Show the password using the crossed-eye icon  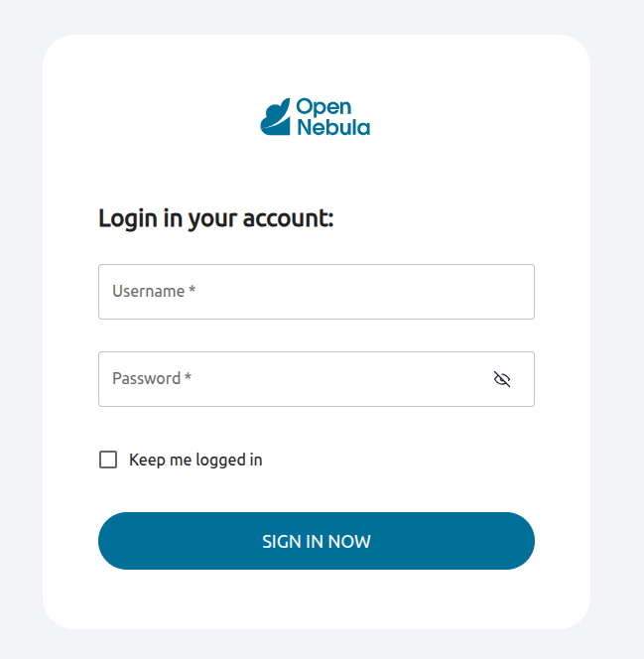[x=502, y=379]
